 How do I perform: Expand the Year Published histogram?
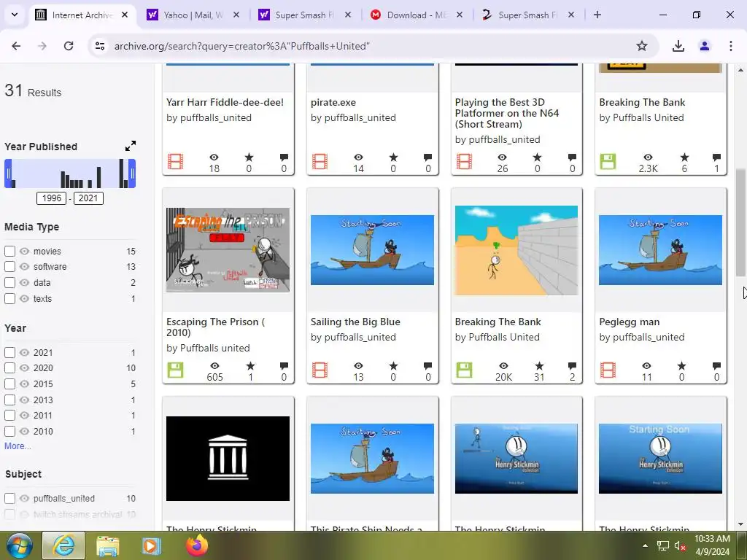click(131, 146)
